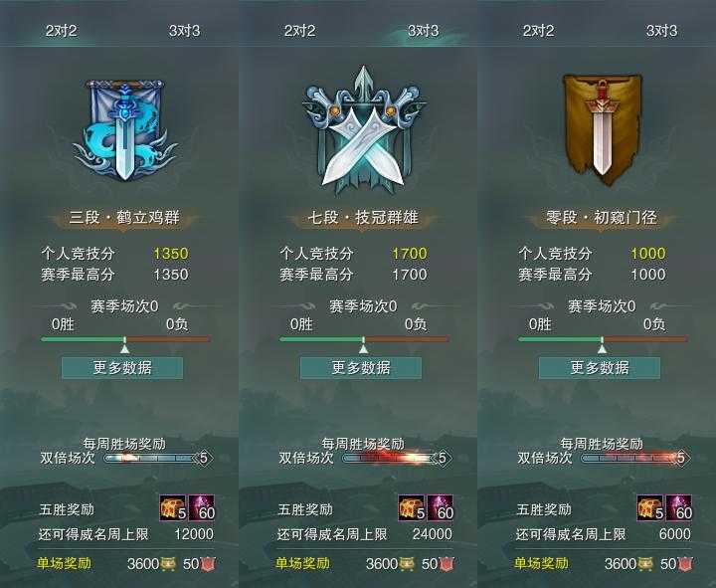Select the 2对2 tab in right panel
This screenshot has height=588, width=716.
point(538,31)
